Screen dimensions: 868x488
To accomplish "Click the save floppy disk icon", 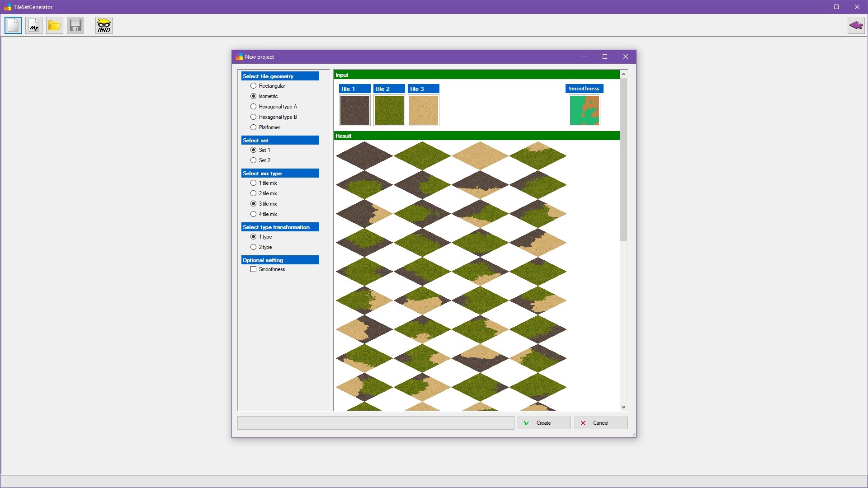I will coord(75,25).
